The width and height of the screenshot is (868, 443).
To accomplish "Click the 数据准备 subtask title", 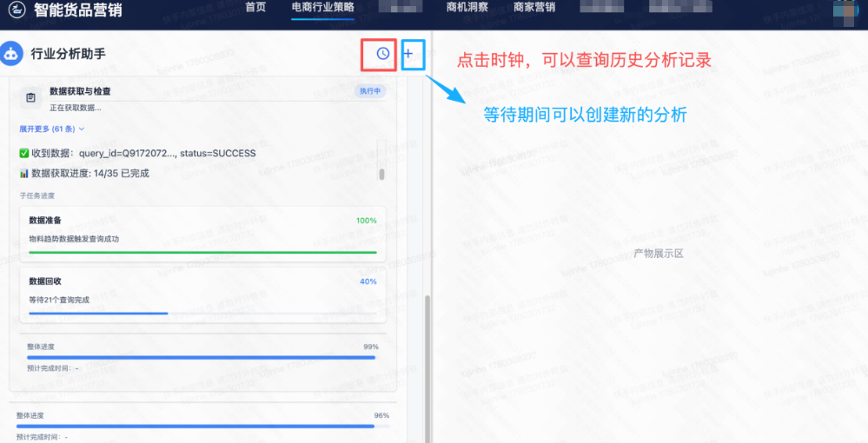I will (x=45, y=221).
